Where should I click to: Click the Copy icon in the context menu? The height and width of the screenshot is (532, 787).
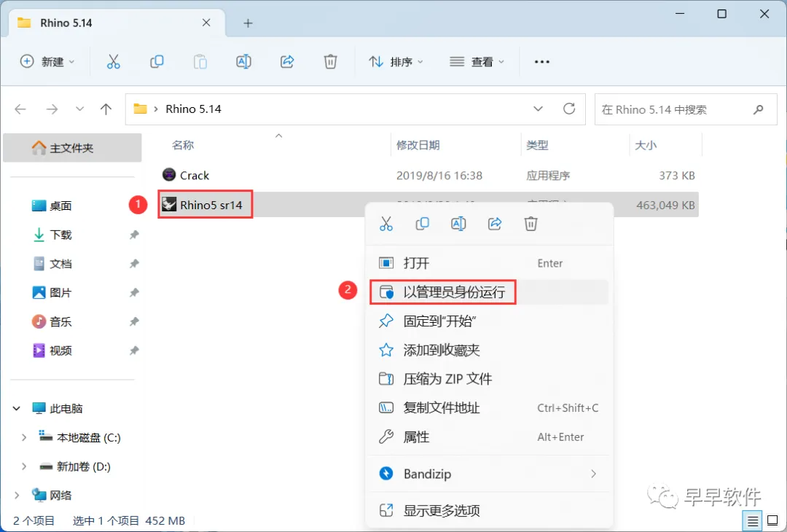tap(422, 224)
